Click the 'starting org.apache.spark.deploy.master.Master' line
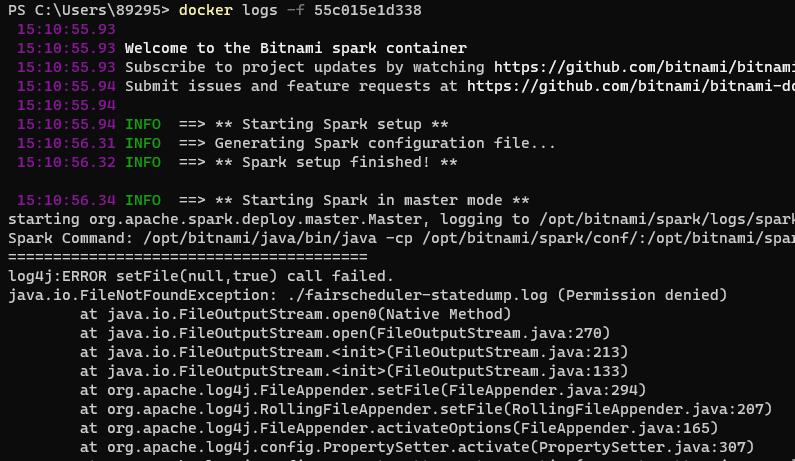 click(400, 219)
